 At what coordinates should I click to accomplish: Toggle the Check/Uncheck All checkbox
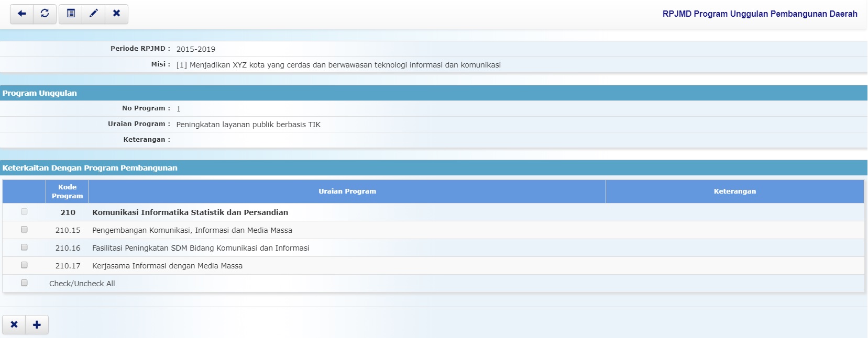(24, 283)
